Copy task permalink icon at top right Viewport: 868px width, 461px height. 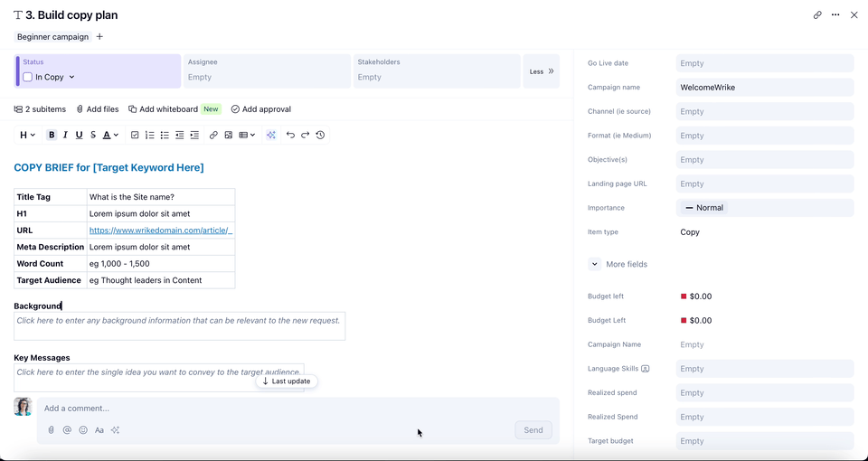pos(817,15)
